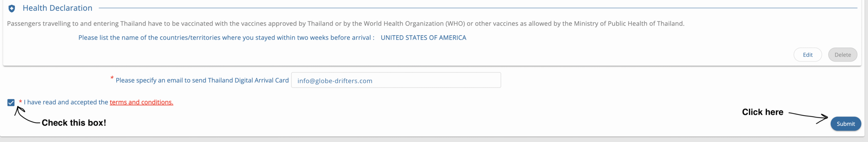The height and width of the screenshot is (142, 868).
Task: Click the divider line after Health Declaration
Action: (475, 8)
